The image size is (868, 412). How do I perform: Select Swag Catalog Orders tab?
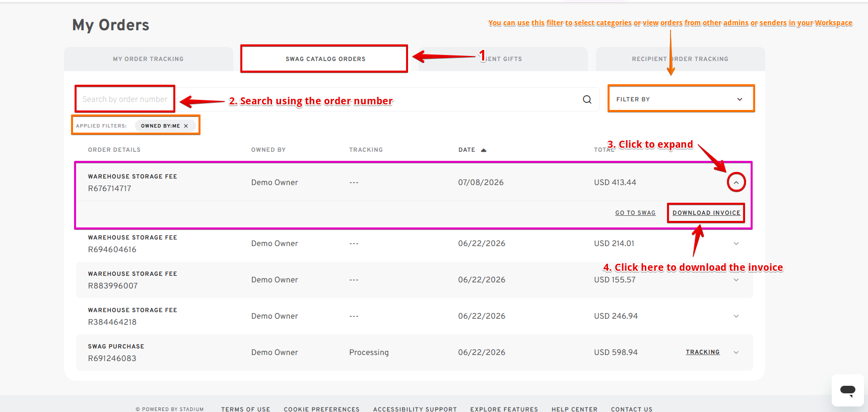click(x=325, y=59)
